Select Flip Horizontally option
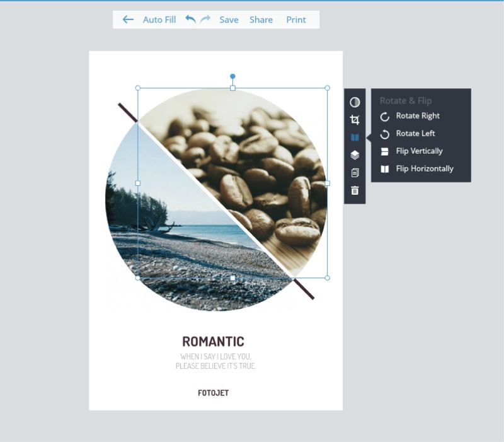Screen dimensions: 504x442 (x=424, y=169)
